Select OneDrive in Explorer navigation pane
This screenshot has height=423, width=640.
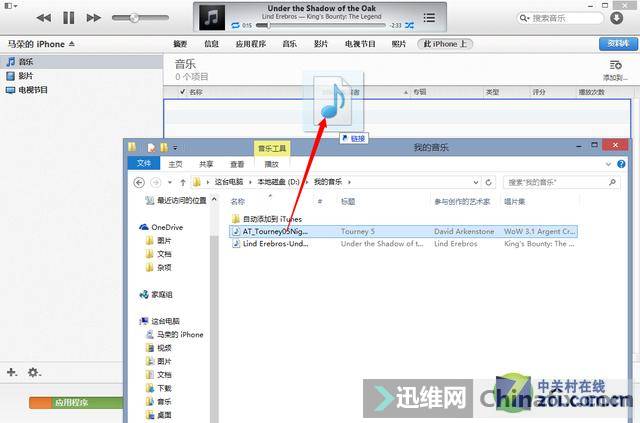click(x=161, y=227)
